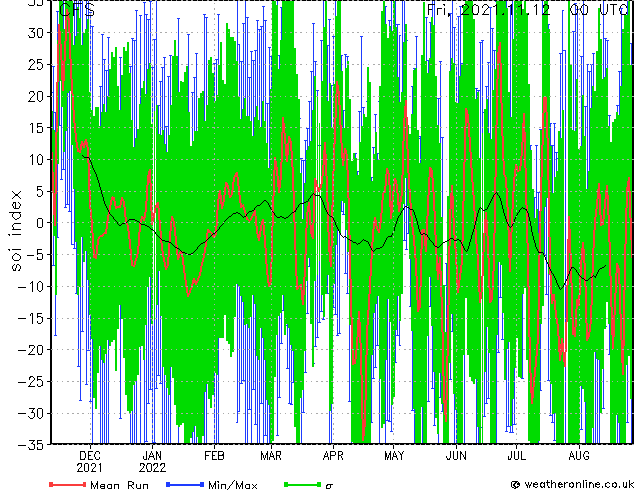
Task: Select the MAR month label
Action: pos(271,456)
